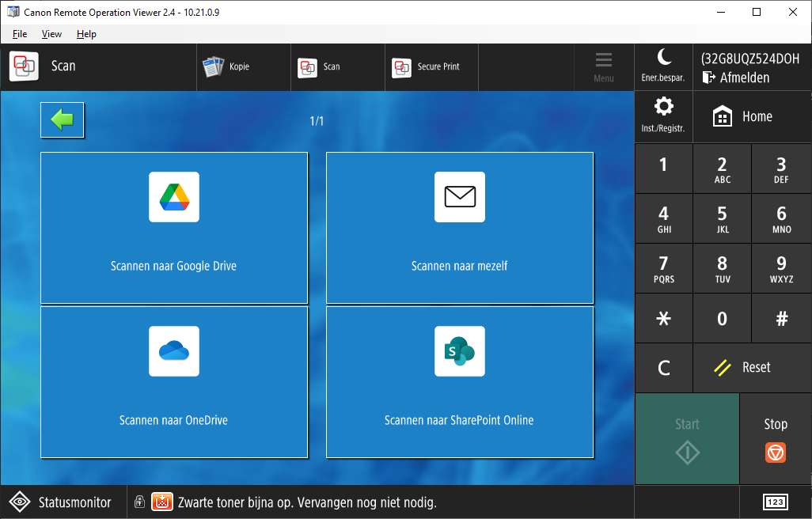Viewport: 812px width, 519px height.
Task: Tap keypad key 7 PQRS
Action: pyautogui.click(x=663, y=268)
